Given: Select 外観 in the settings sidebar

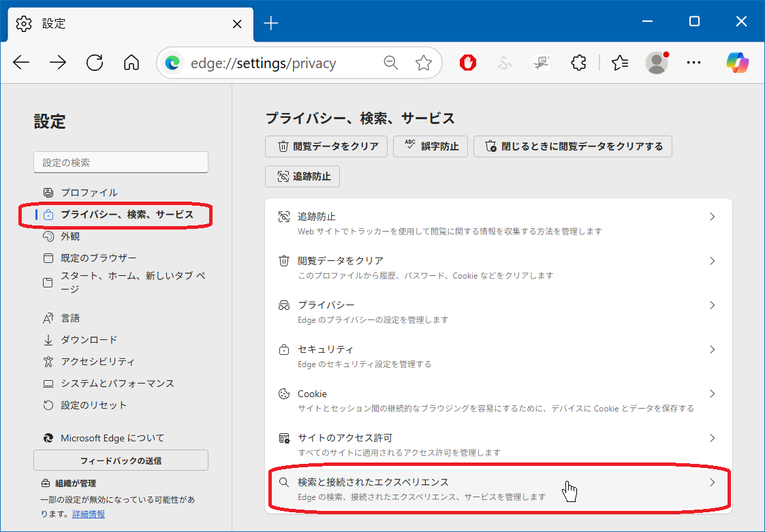Looking at the screenshot, I should pos(70,236).
